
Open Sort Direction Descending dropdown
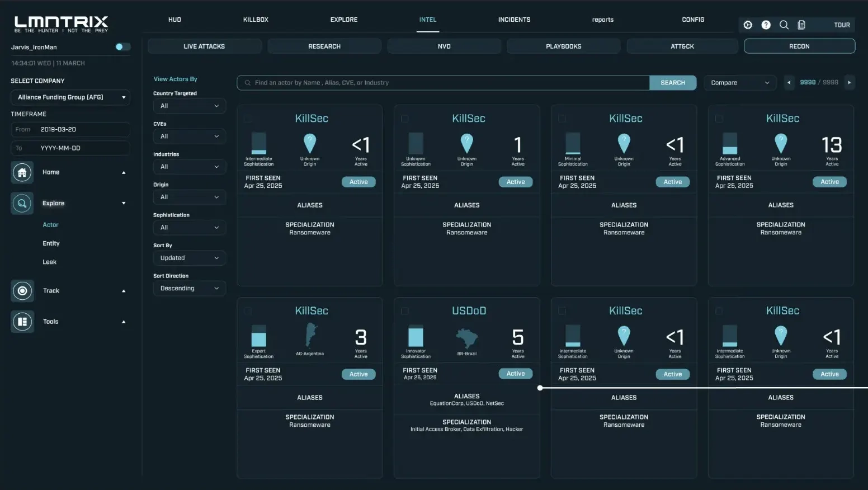tap(190, 289)
